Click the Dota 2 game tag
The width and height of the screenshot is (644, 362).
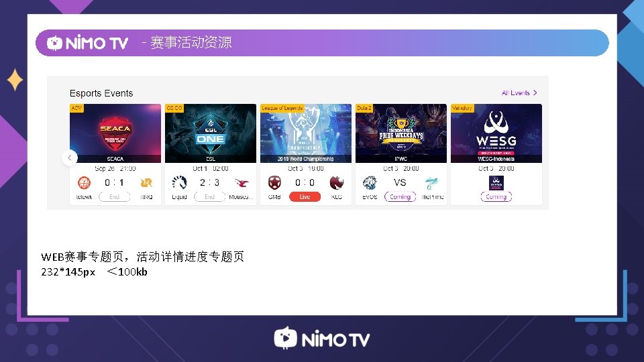click(364, 108)
